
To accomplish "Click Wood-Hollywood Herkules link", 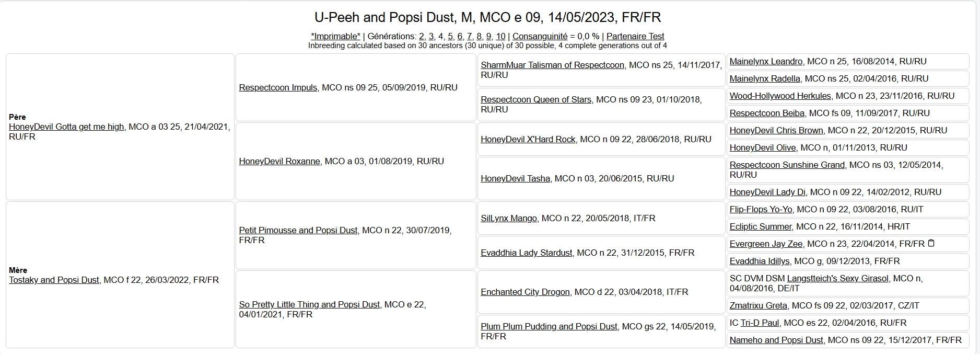I will click(x=780, y=96).
